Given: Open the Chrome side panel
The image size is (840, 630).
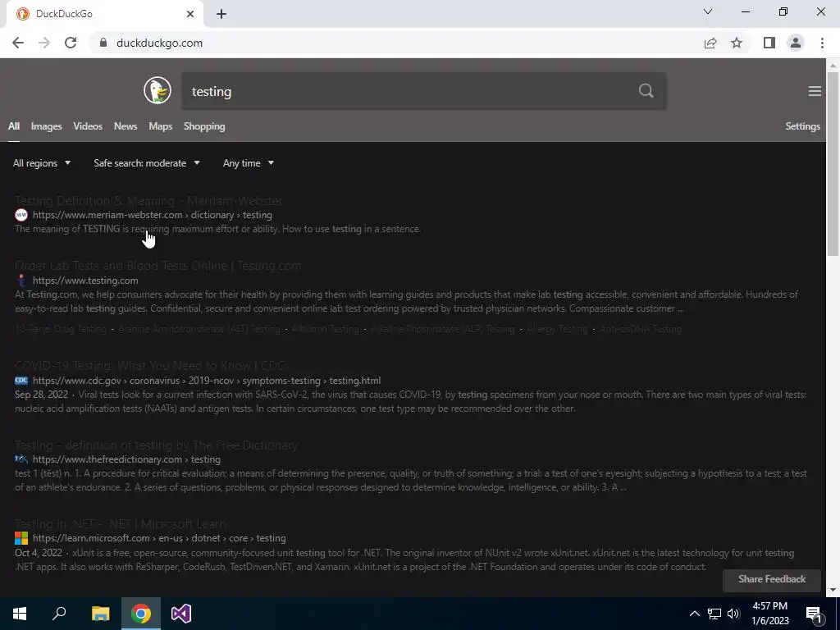Looking at the screenshot, I should [x=769, y=43].
